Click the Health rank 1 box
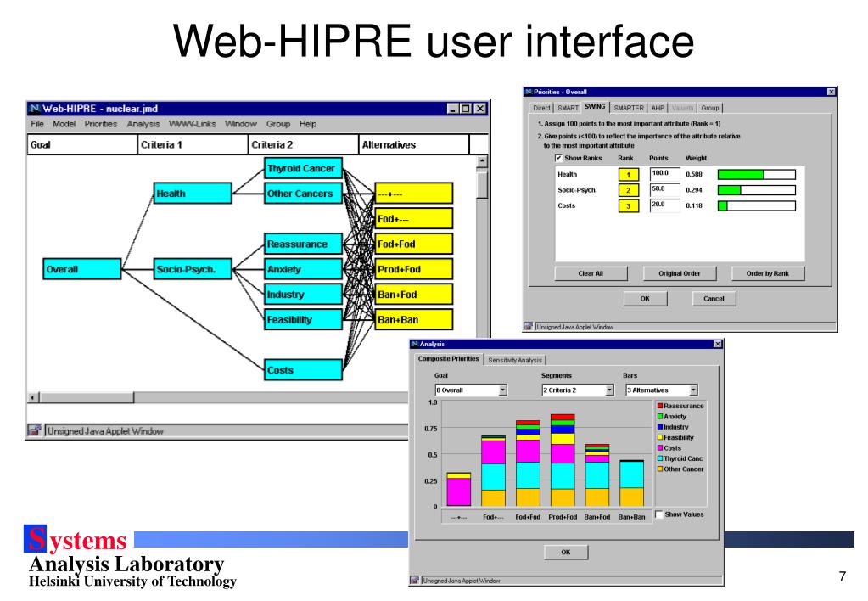This screenshot has height=601, width=868. (629, 175)
